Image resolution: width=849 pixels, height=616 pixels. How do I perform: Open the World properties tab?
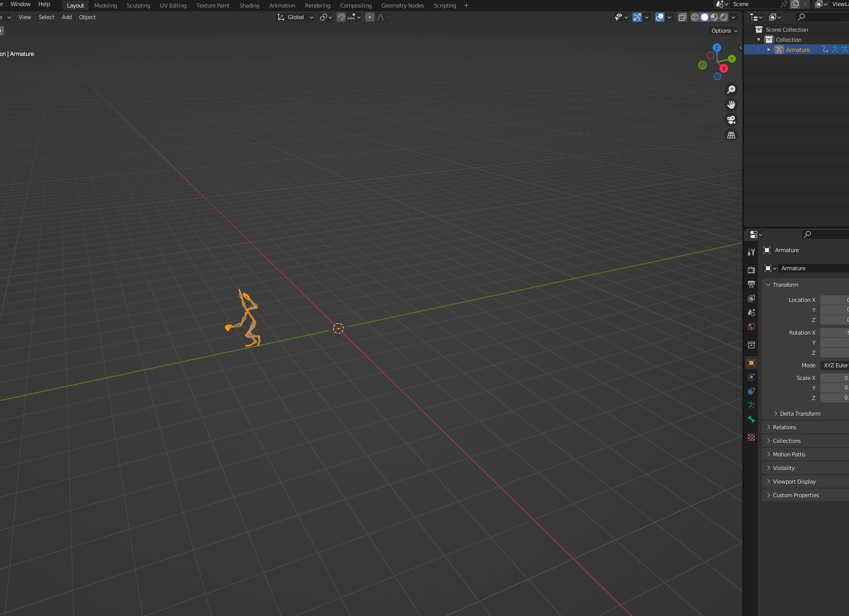[751, 327]
